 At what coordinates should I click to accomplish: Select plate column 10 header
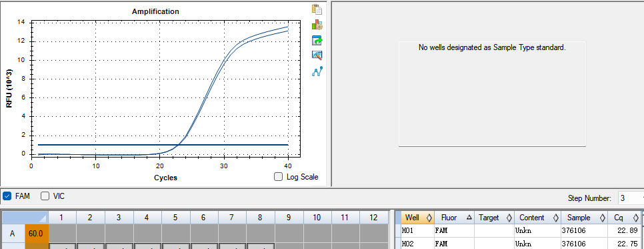pos(317,218)
